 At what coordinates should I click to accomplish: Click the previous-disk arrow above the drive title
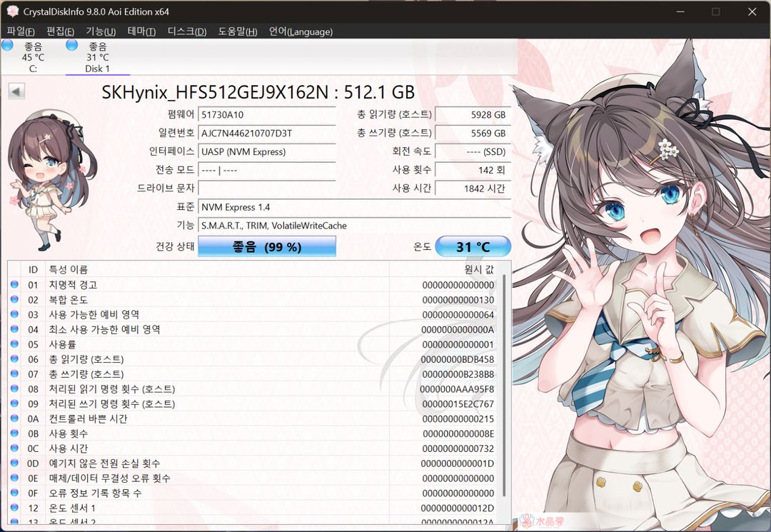(16, 89)
